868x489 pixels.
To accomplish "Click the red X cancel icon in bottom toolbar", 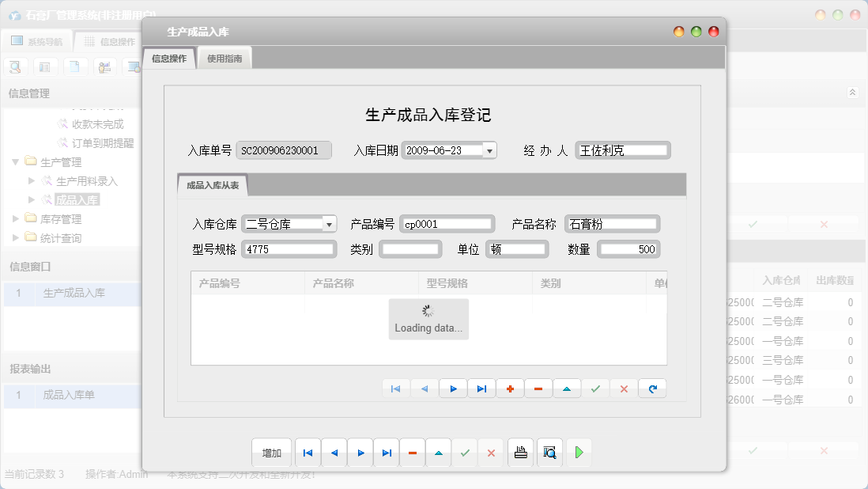I will click(x=492, y=453).
